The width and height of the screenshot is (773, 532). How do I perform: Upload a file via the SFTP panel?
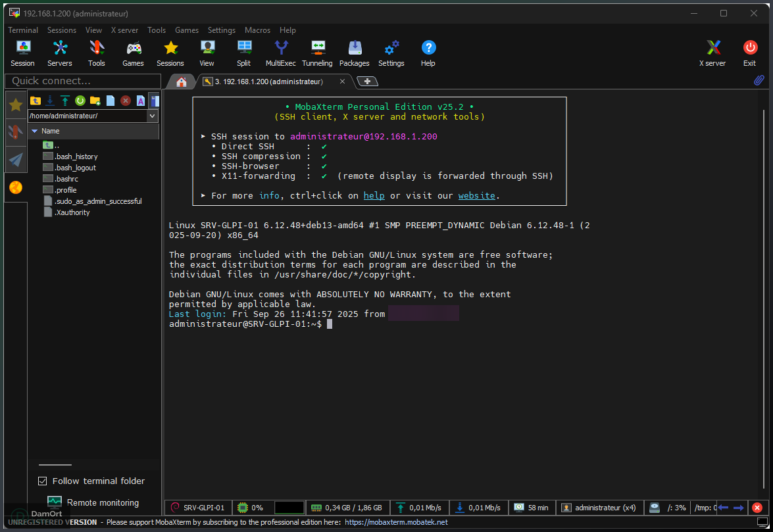[64, 100]
